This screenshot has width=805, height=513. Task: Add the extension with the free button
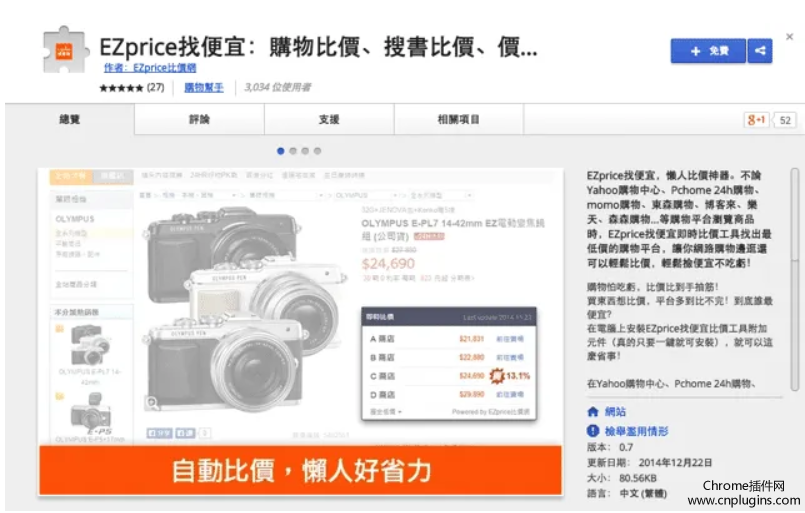click(x=708, y=51)
